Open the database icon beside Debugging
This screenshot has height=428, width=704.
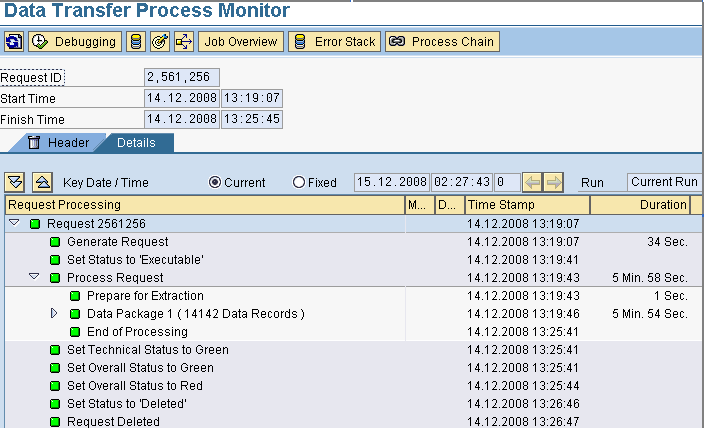tap(136, 42)
